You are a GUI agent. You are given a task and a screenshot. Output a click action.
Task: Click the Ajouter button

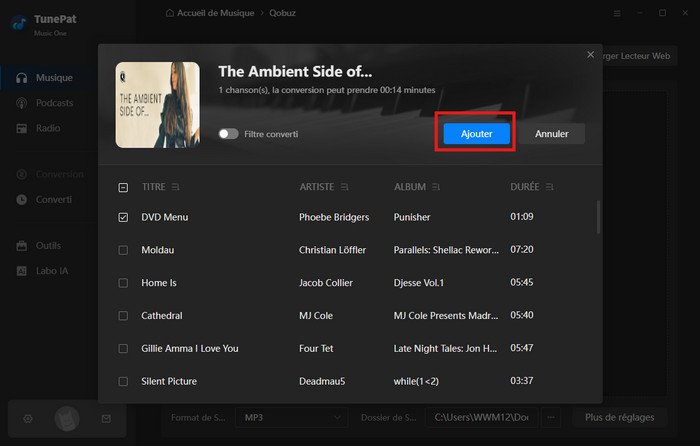[476, 133]
